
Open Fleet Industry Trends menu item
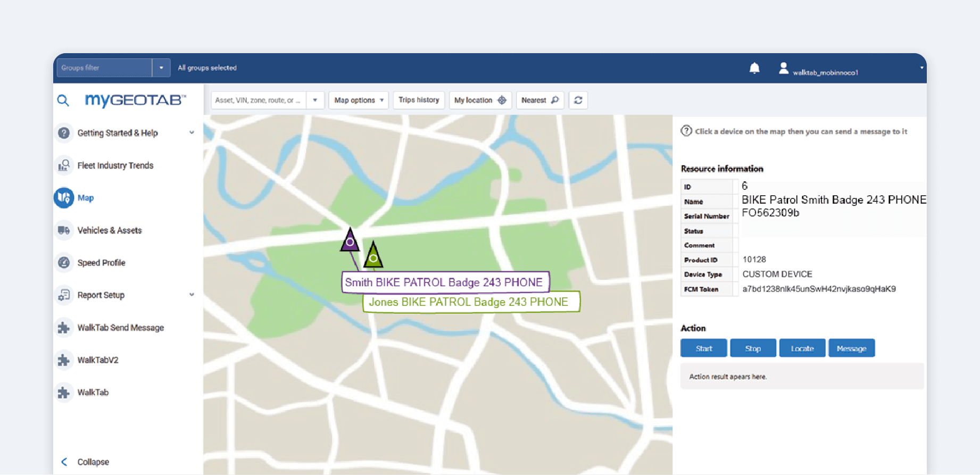click(115, 165)
